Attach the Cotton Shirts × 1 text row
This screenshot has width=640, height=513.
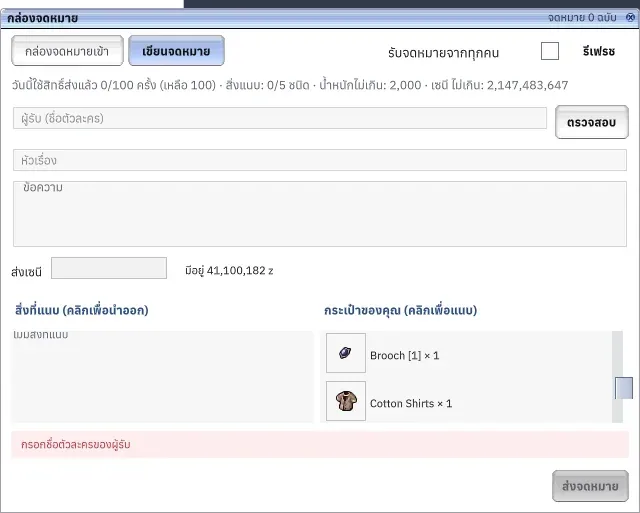point(411,404)
